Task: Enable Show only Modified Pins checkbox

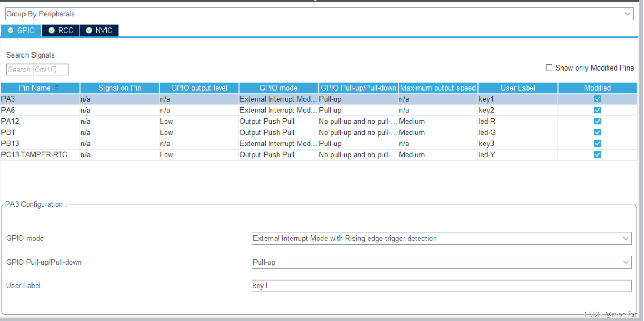Action: point(549,68)
